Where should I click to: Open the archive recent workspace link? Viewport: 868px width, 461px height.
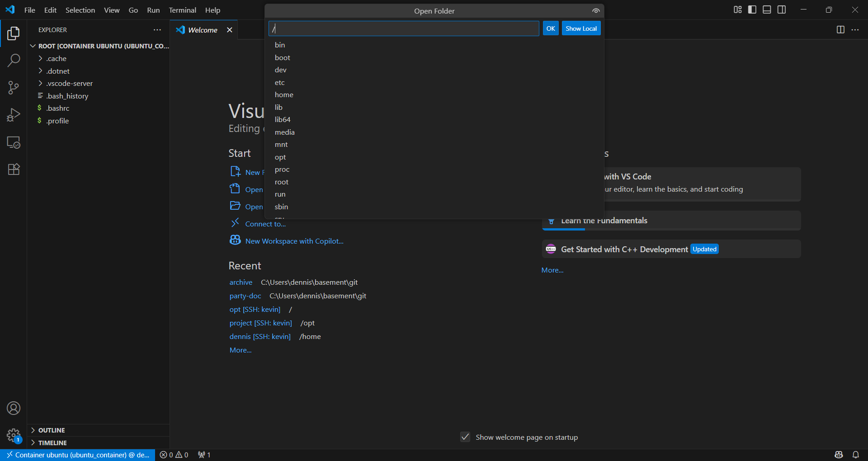point(241,282)
